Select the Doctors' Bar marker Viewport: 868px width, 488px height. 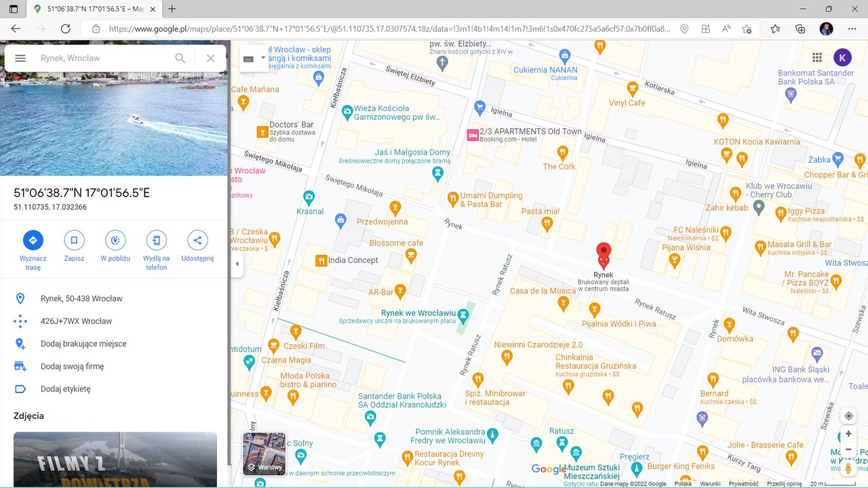tap(262, 131)
